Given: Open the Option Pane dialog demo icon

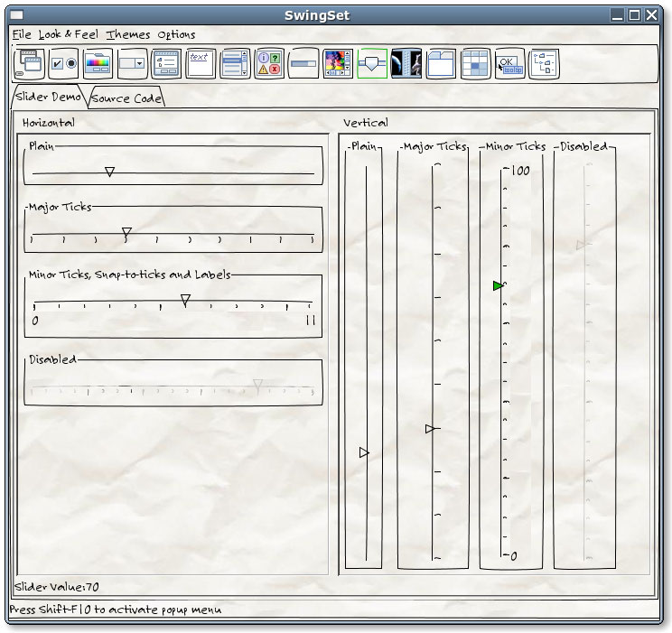Looking at the screenshot, I should click(269, 63).
